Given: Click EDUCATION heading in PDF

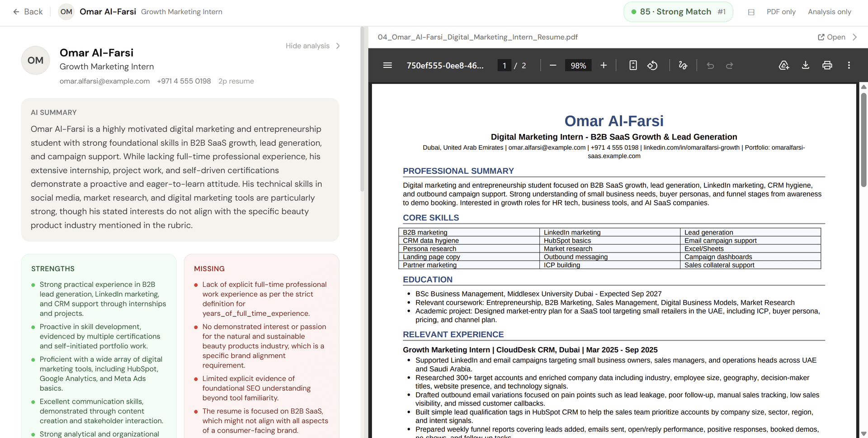Looking at the screenshot, I should [428, 280].
